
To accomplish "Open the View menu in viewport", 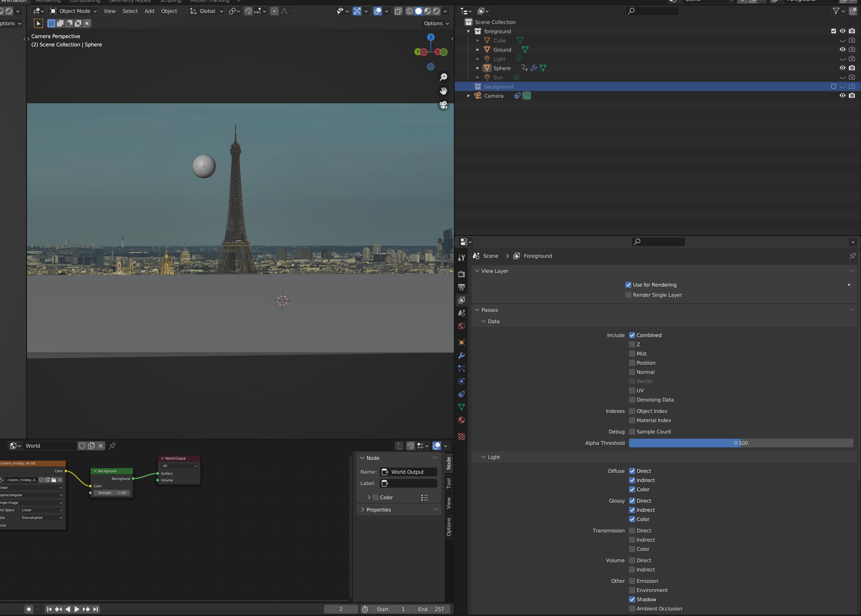I will tap(110, 11).
